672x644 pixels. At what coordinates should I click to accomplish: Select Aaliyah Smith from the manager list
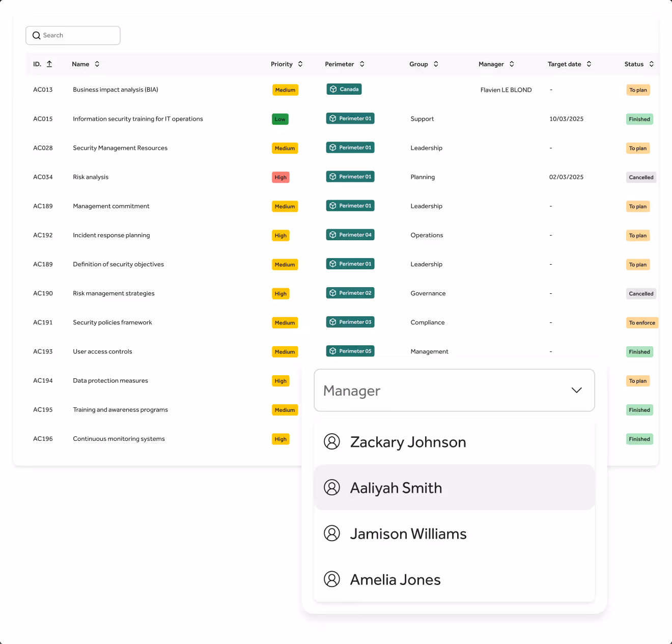(x=396, y=487)
